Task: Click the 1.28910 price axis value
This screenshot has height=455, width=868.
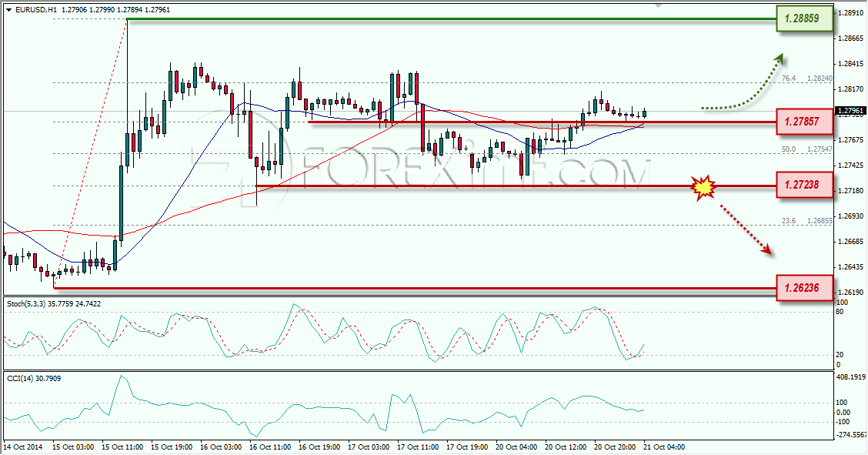Action: click(x=851, y=13)
